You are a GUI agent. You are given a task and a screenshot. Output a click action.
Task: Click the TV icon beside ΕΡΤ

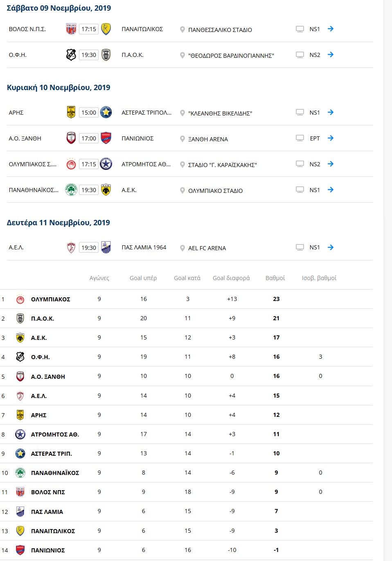point(300,138)
